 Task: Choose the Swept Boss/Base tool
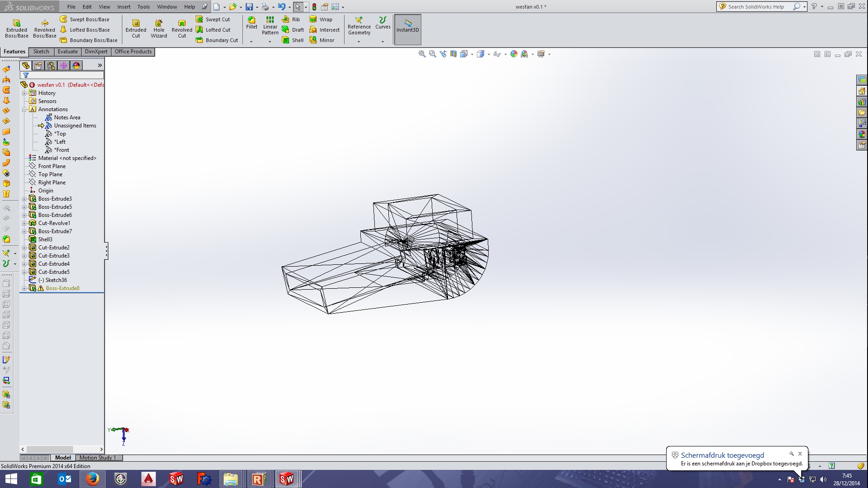point(85,19)
